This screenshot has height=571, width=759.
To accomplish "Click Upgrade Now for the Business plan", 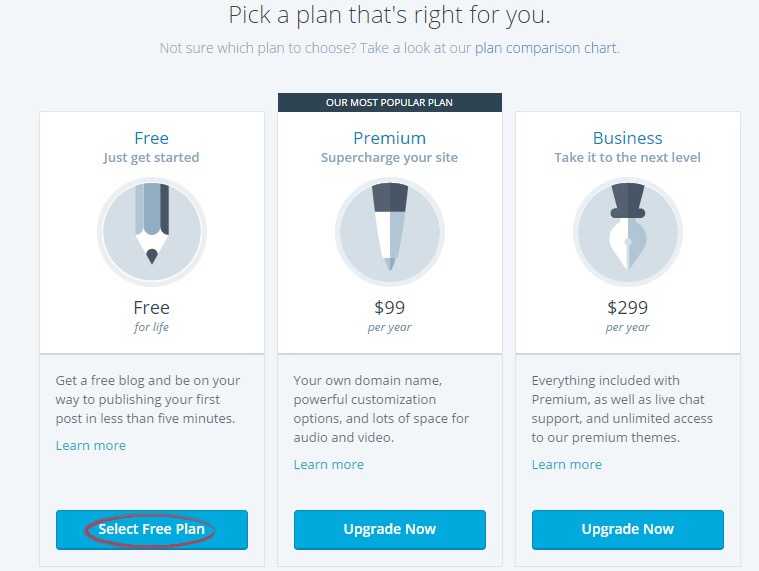I will tap(627, 529).
